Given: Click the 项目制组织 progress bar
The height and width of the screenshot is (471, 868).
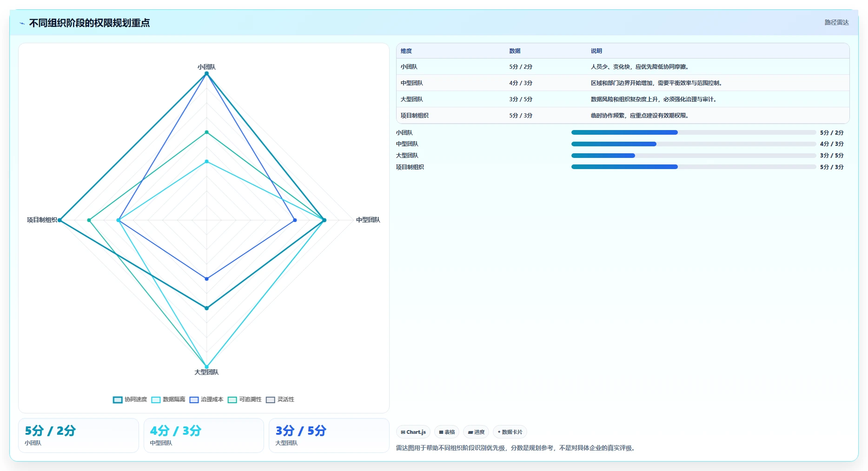Looking at the screenshot, I should pyautogui.click(x=694, y=167).
